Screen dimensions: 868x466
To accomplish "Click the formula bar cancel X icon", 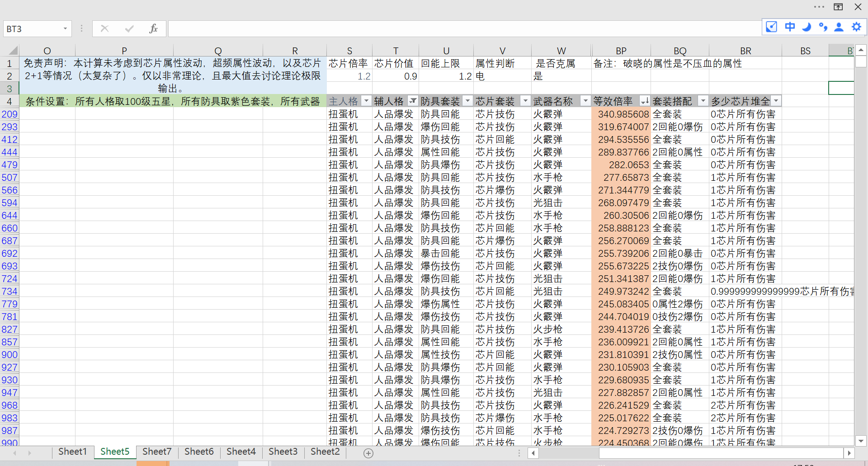I will tap(105, 29).
